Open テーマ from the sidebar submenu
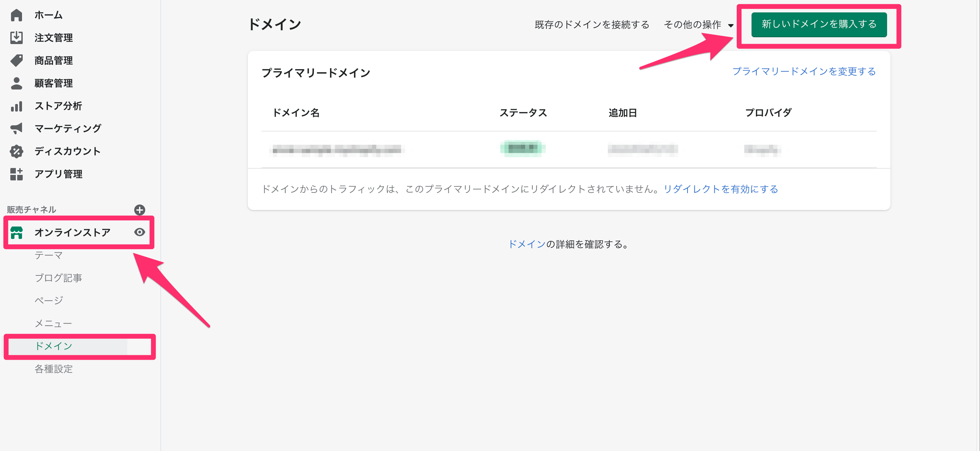The width and height of the screenshot is (980, 451). point(48,255)
